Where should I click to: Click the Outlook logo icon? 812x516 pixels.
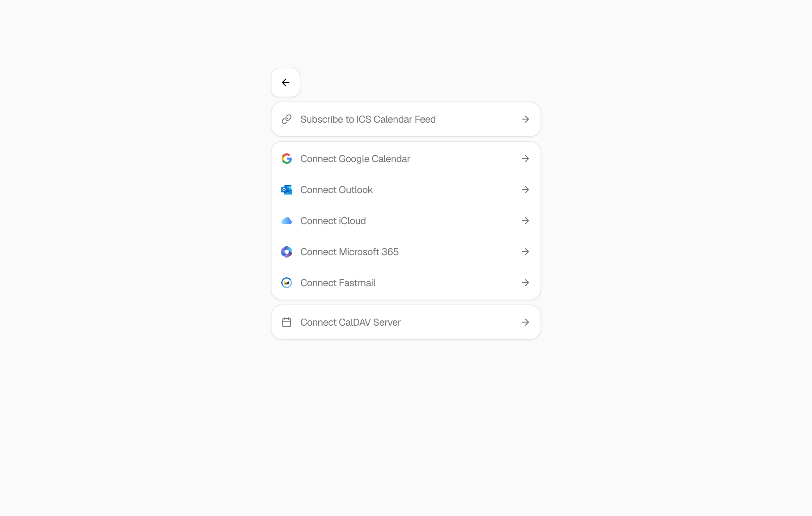tap(287, 190)
